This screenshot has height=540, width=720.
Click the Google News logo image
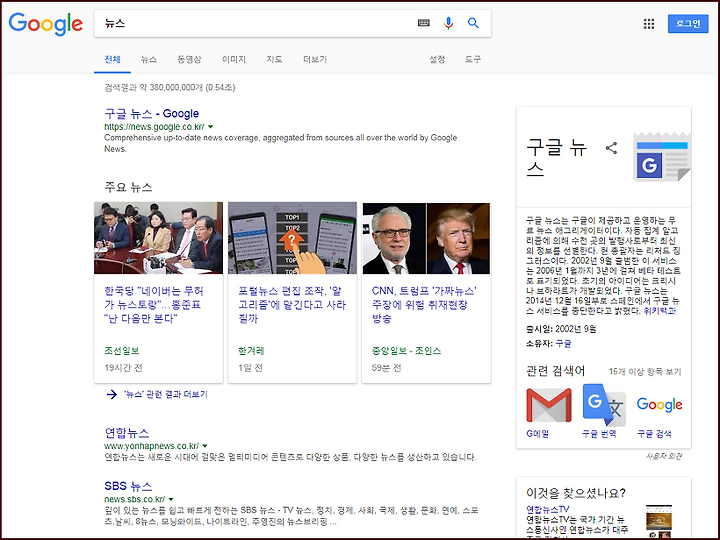click(x=662, y=157)
